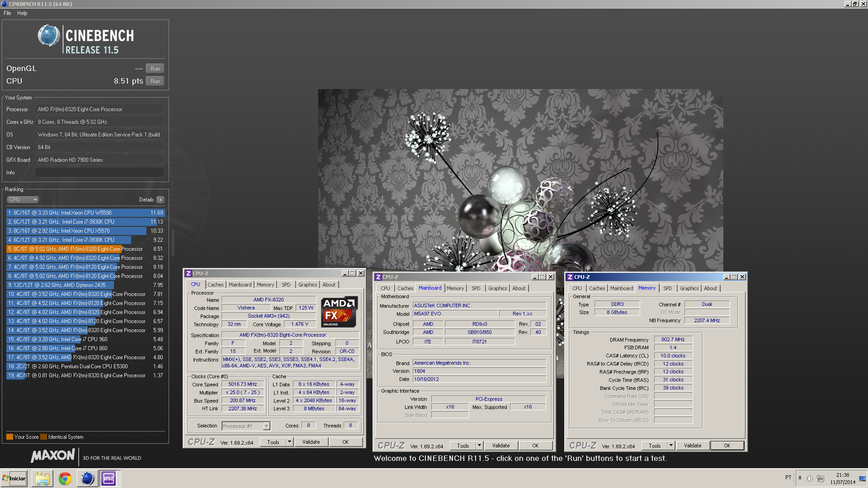Click the Cinebench logo sphere icon
Viewport: 868px width, 488px height.
(x=48, y=36)
